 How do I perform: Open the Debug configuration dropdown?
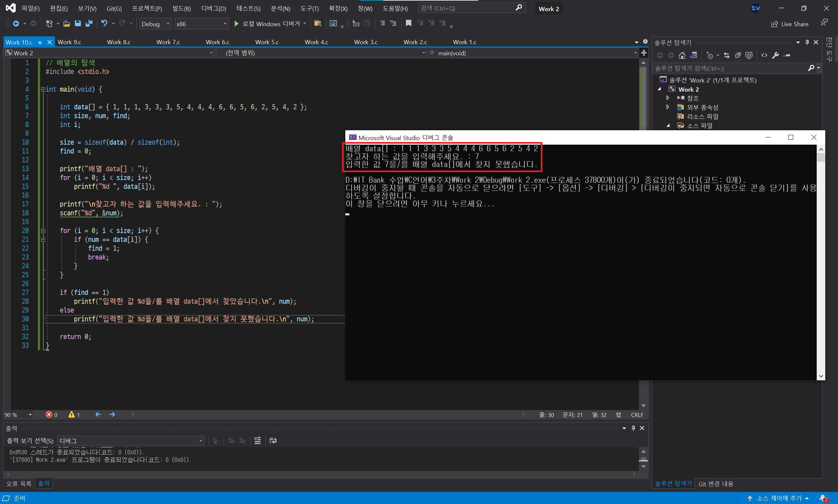pyautogui.click(x=155, y=24)
